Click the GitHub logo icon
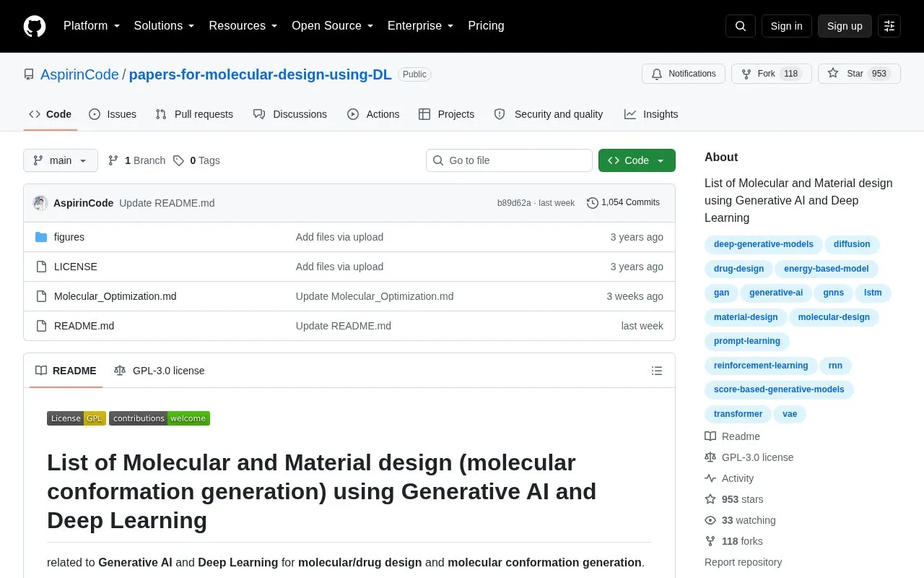924x578 pixels. click(x=35, y=26)
